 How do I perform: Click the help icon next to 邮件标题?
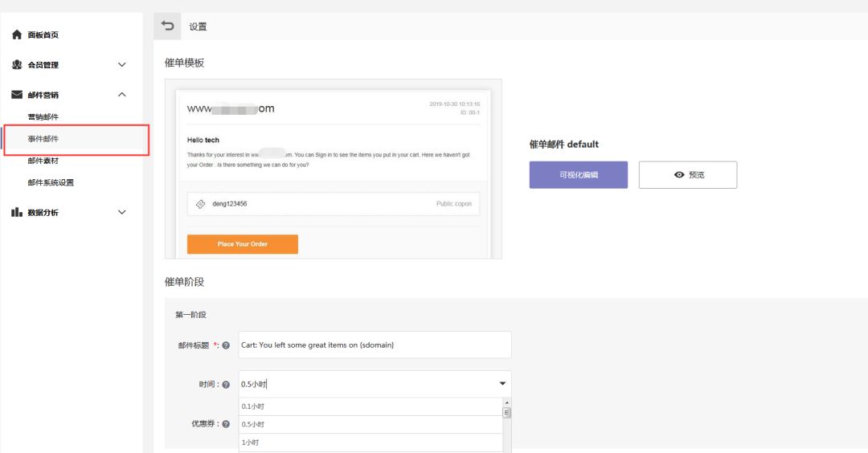(226, 345)
